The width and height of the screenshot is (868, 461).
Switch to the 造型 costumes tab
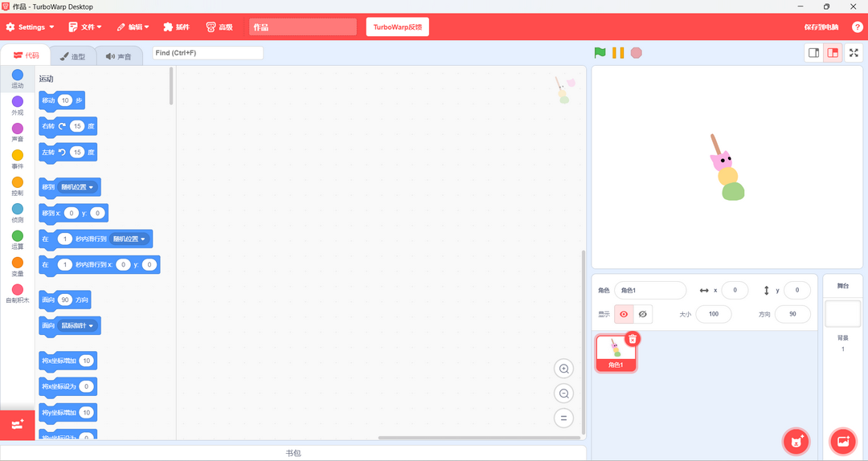[72, 56]
